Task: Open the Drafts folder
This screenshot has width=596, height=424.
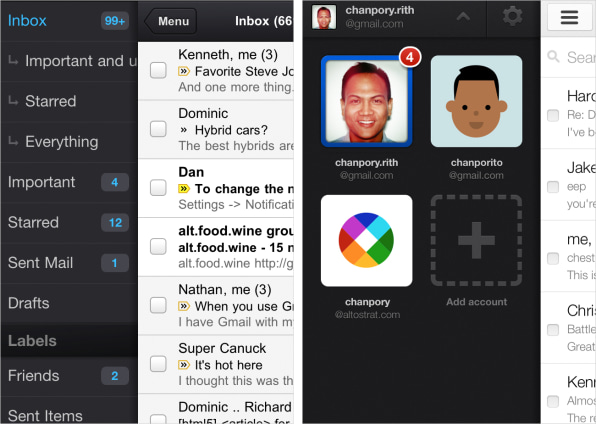Action: click(69, 303)
